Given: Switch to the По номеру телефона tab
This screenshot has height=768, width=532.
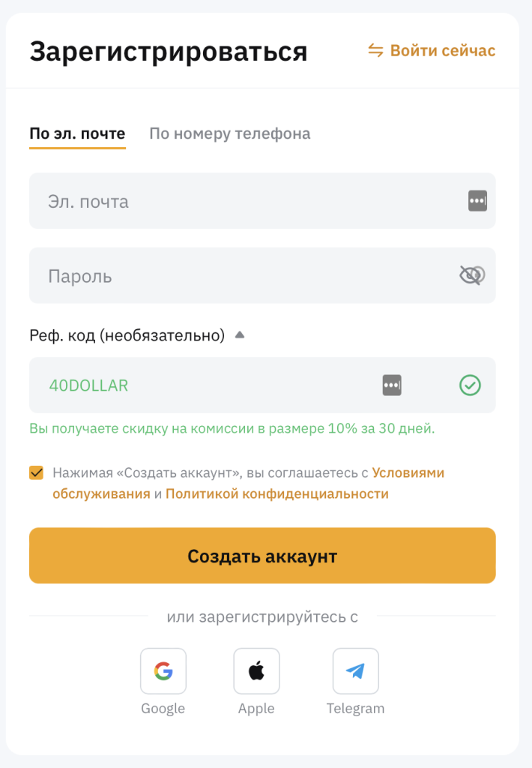Looking at the screenshot, I should pyautogui.click(x=229, y=133).
